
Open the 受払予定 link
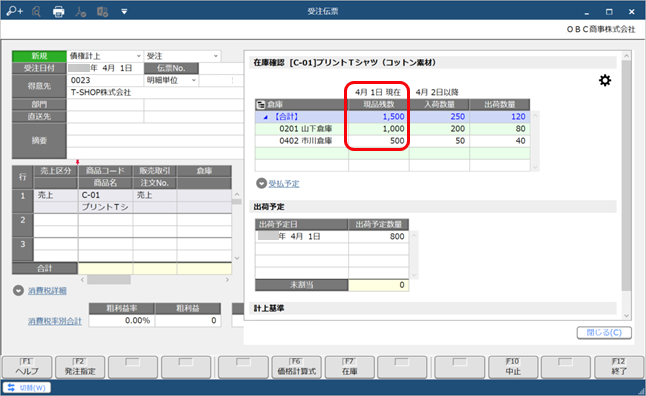click(284, 184)
